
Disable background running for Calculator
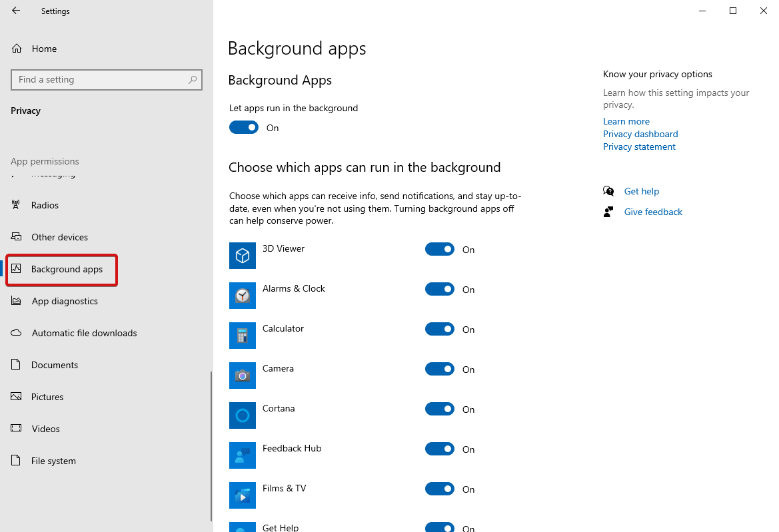[x=440, y=329]
